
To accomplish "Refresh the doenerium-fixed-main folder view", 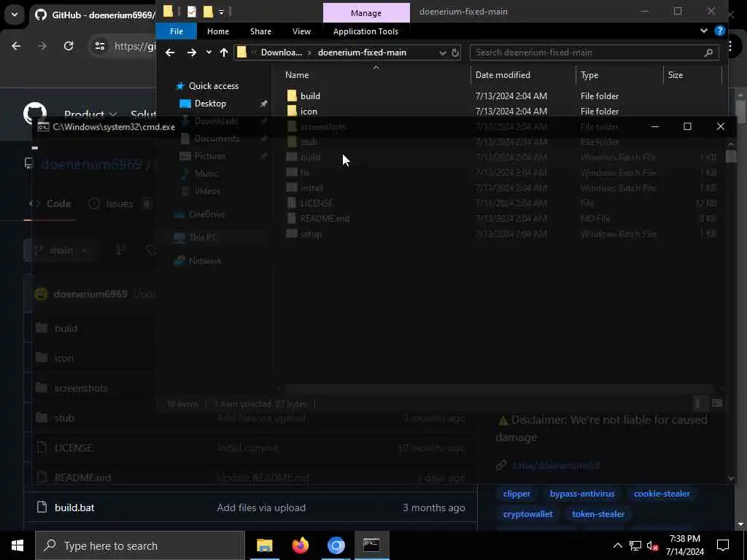I will (x=455, y=52).
